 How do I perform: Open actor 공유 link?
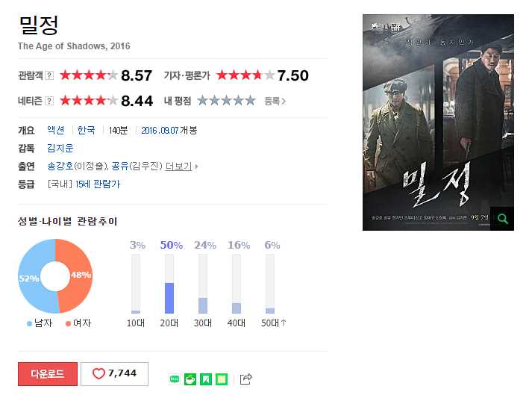pos(120,166)
